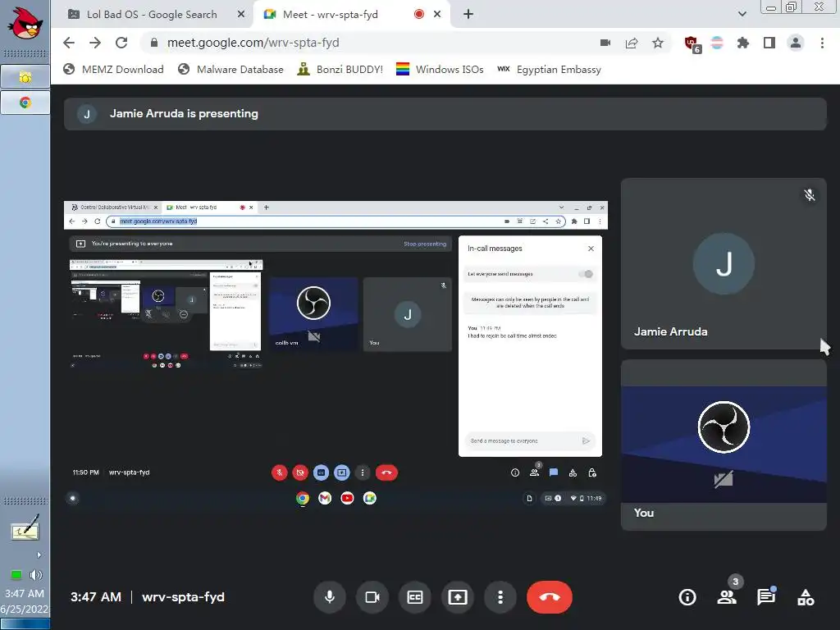Switch to Lol Bad OS Google Search tab
The width and height of the screenshot is (840, 630).
point(152,15)
